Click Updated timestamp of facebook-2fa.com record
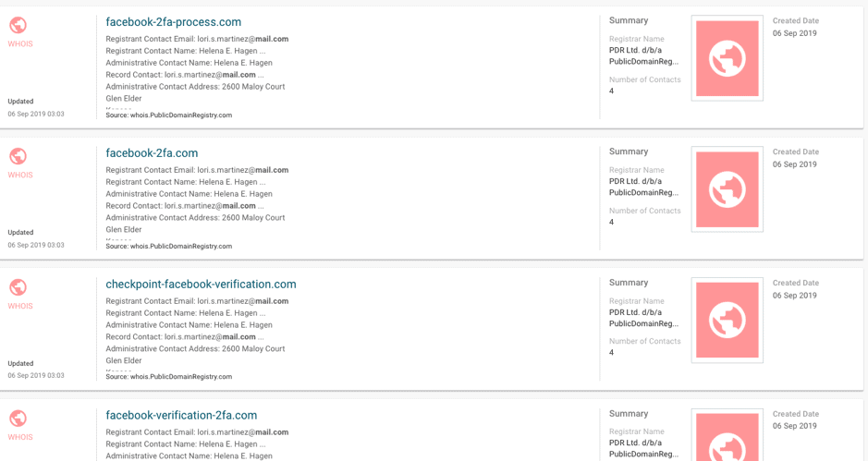Image resolution: width=868 pixels, height=461 pixels. pyautogui.click(x=36, y=245)
